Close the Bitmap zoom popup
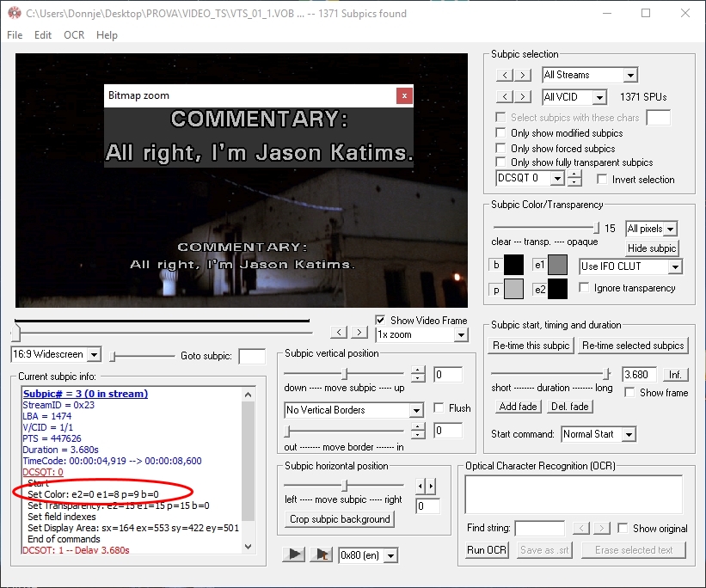 click(x=404, y=95)
